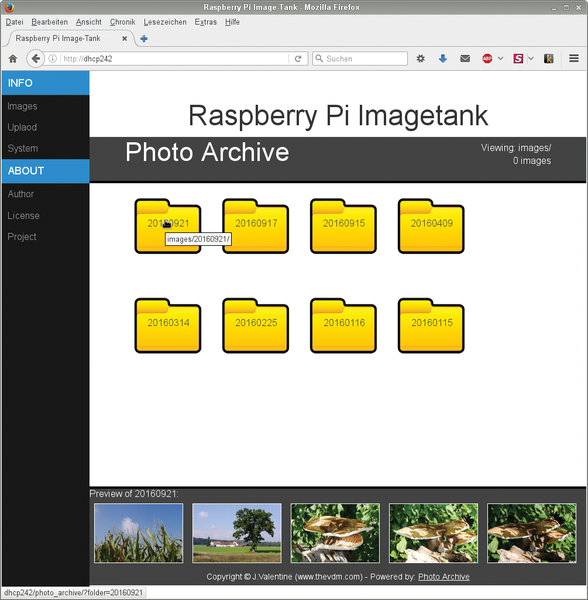Open the last mushroom preview thumbnail

532,533
